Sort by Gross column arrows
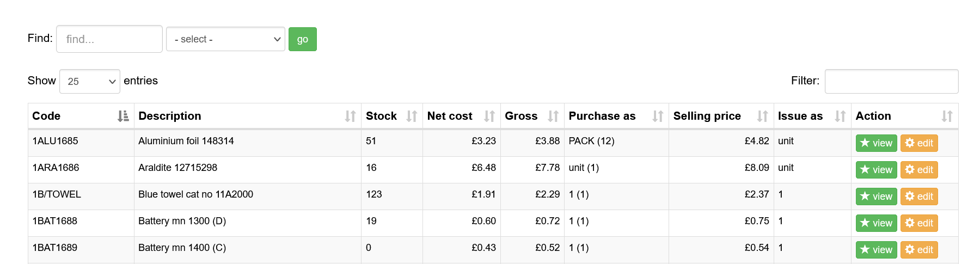Screen dimensions: 980x264 pos(553,116)
